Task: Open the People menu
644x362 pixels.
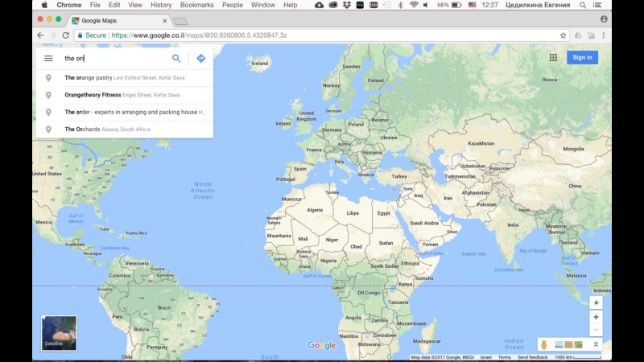Action: click(233, 5)
